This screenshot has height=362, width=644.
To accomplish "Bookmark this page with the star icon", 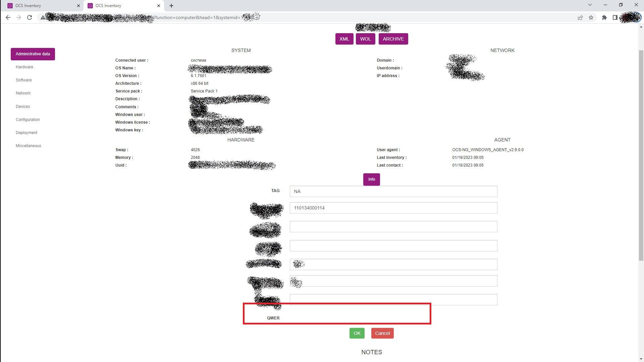I will [591, 17].
